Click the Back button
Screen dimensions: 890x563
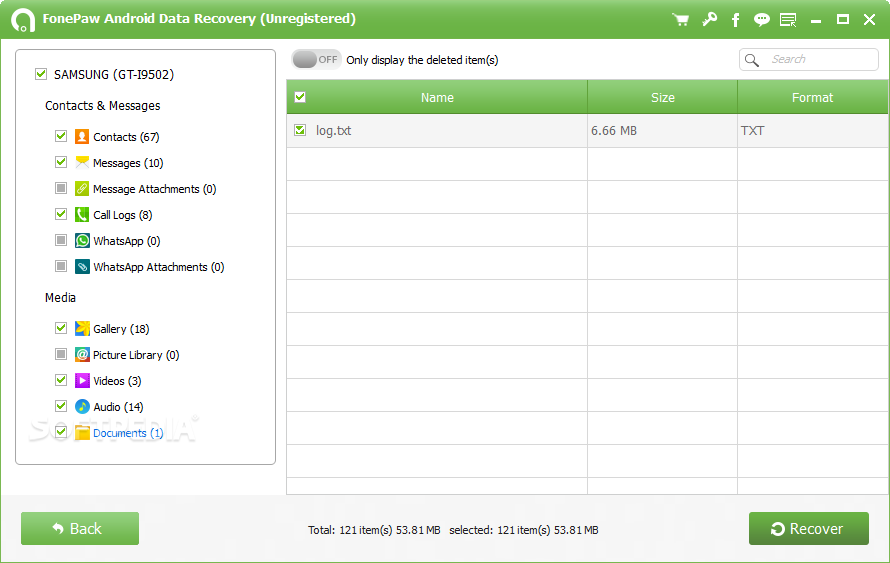(x=80, y=528)
